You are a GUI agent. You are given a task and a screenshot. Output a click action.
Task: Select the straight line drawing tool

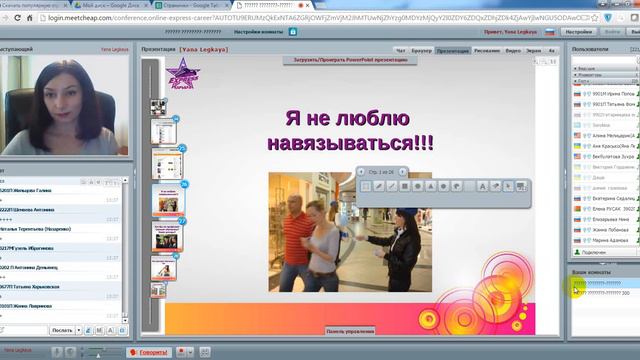(392, 187)
